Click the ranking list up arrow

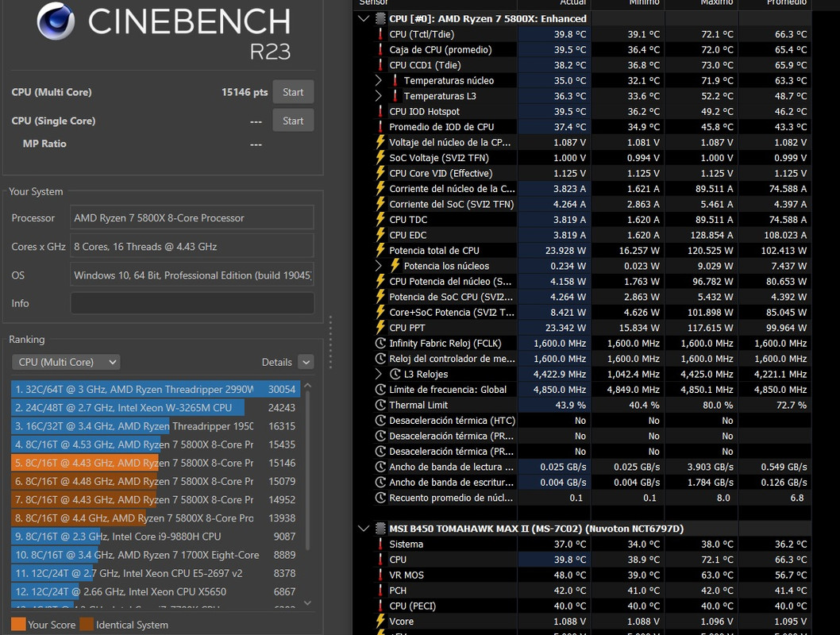(307, 386)
